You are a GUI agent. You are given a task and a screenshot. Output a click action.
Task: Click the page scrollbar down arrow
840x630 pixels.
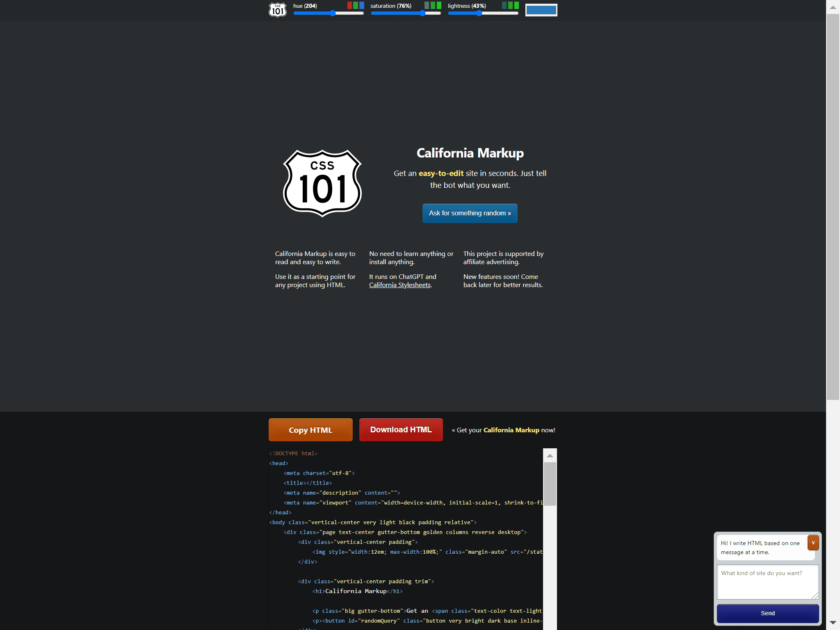pyautogui.click(x=833, y=623)
